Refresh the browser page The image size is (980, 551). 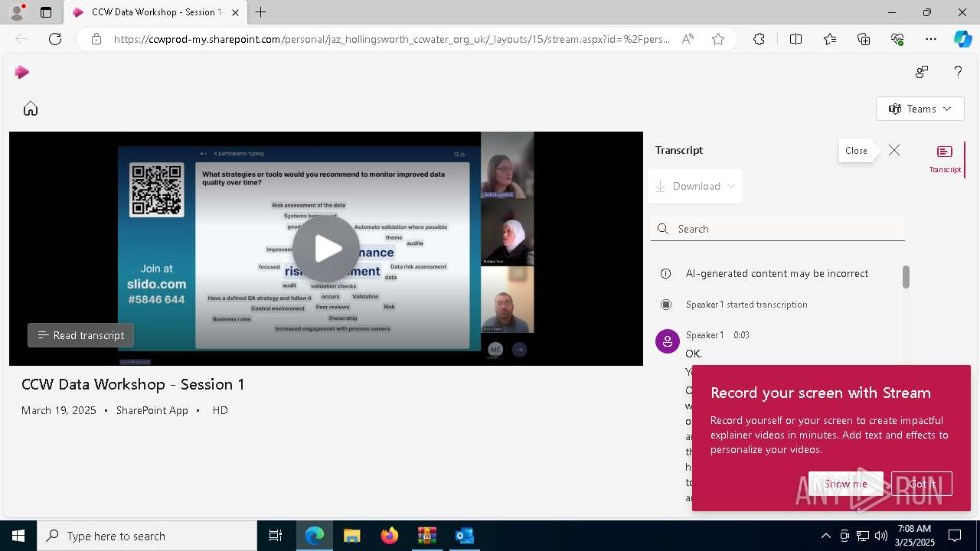pyautogui.click(x=55, y=39)
